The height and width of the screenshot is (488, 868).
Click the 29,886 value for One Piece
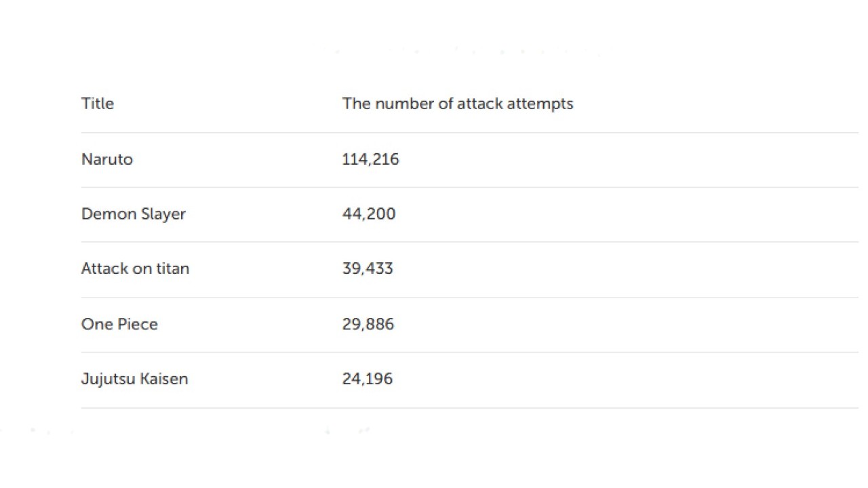point(368,324)
